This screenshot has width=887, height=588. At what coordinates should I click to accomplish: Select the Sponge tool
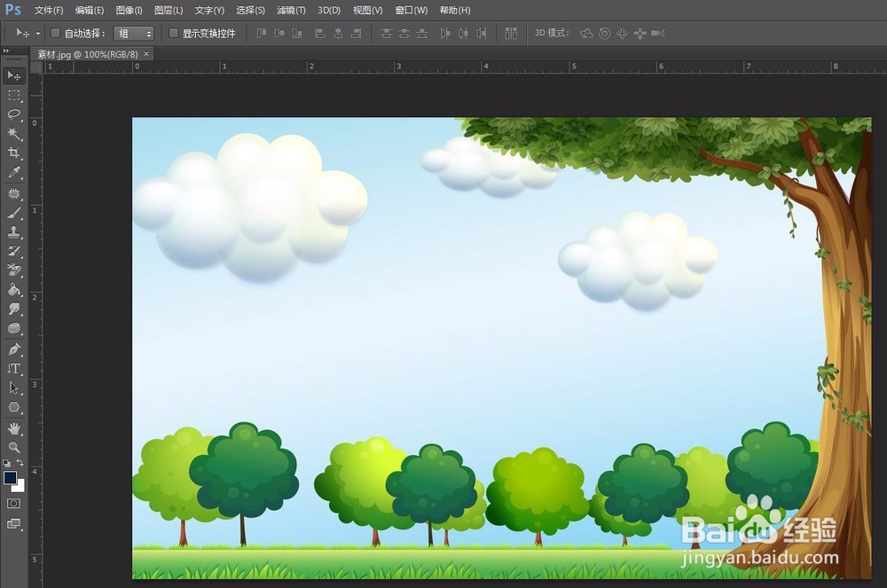pyautogui.click(x=13, y=328)
